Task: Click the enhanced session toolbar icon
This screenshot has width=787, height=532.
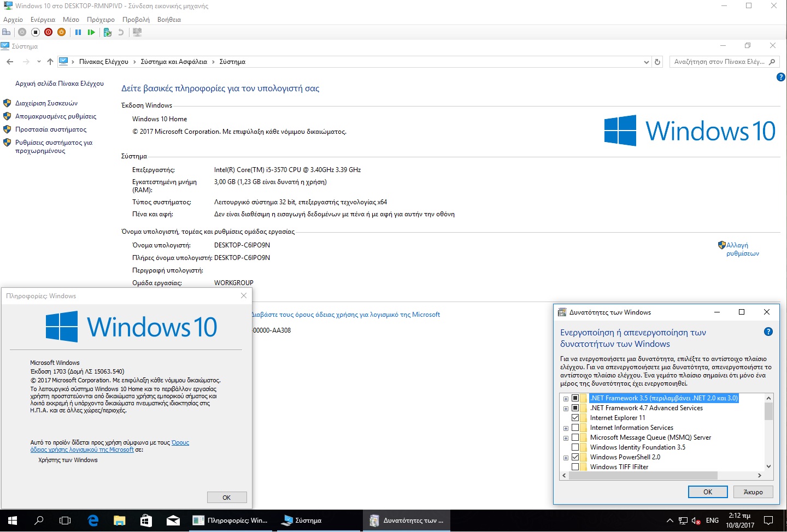Action: pos(137,32)
